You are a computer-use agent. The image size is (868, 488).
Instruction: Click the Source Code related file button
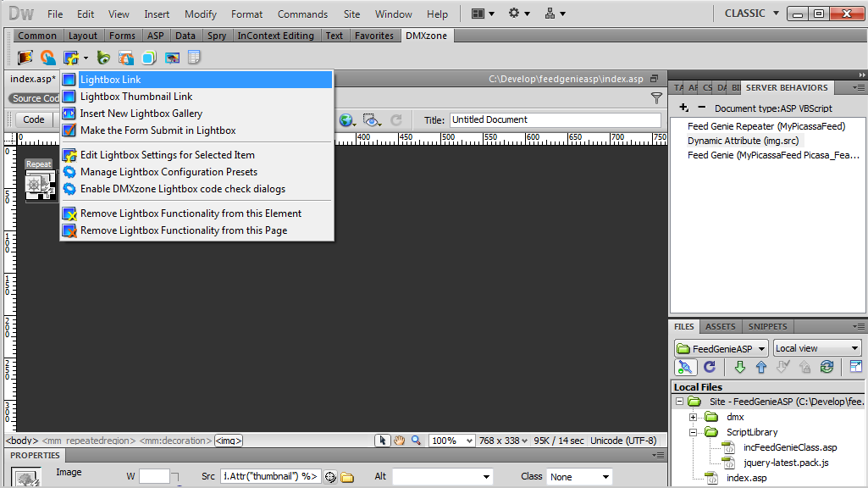tap(35, 98)
